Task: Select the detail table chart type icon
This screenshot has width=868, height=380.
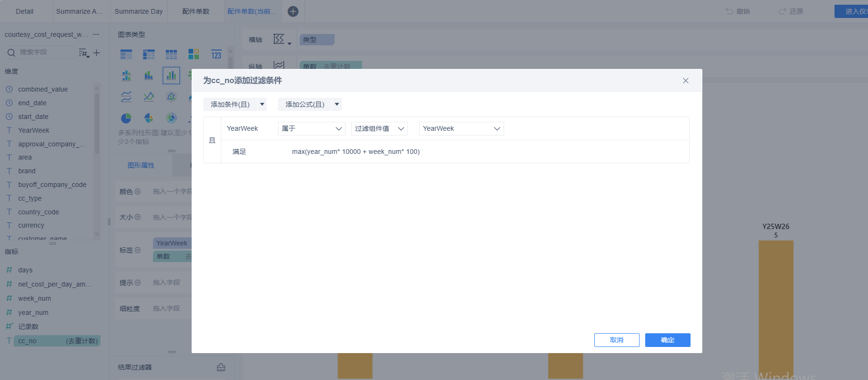Action: point(171,54)
